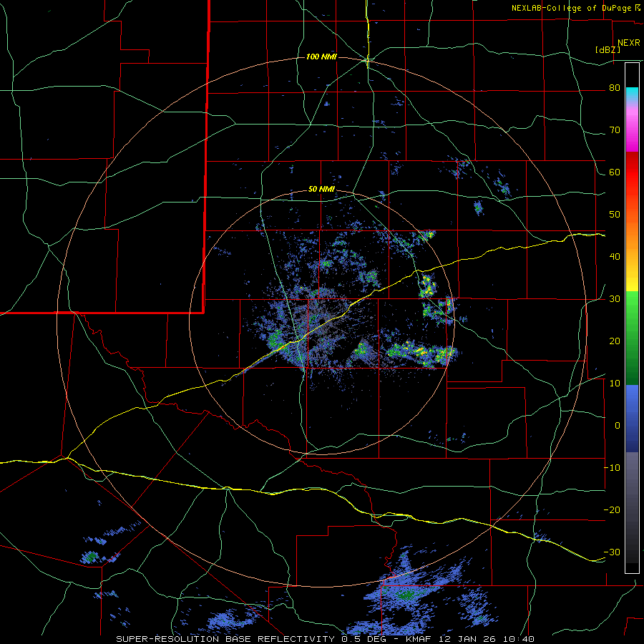Click the radar site at the center of the rings

(322, 321)
